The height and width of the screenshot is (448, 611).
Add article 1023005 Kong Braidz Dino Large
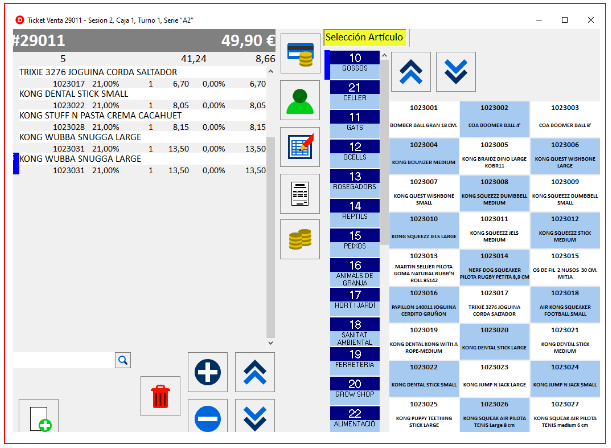tap(494, 156)
